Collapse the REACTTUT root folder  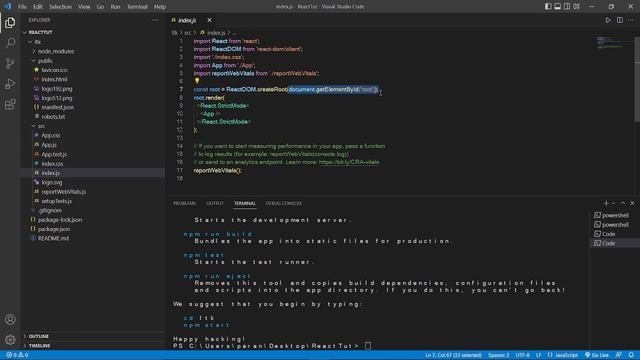[x=93, y=32]
